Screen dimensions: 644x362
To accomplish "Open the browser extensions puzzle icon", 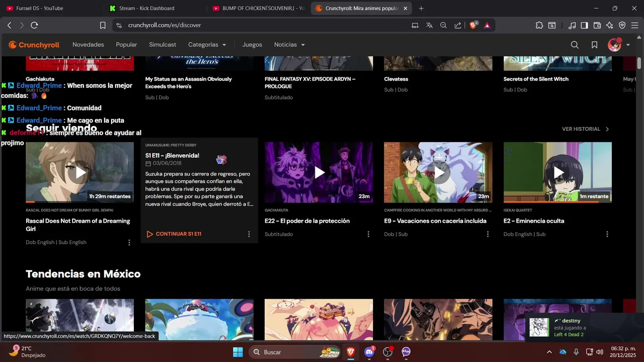I will [539, 25].
